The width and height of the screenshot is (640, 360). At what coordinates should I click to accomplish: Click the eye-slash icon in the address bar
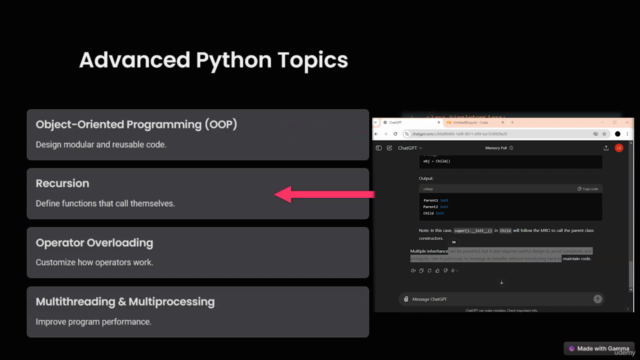click(596, 134)
